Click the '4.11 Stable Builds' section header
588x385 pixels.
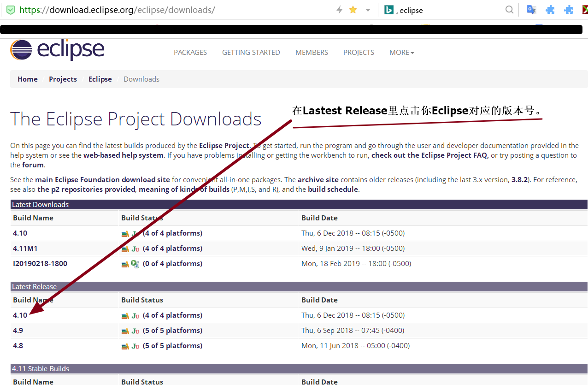point(299,369)
